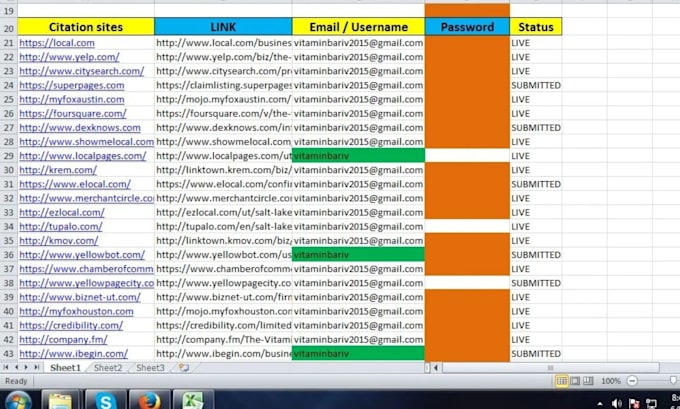Select SUBMITTED status in row 38

pos(536,283)
